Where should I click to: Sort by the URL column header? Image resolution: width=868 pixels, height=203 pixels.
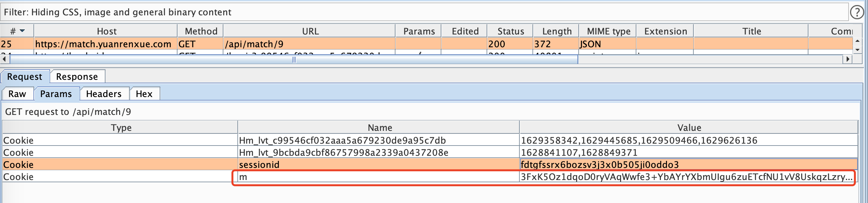(x=309, y=31)
